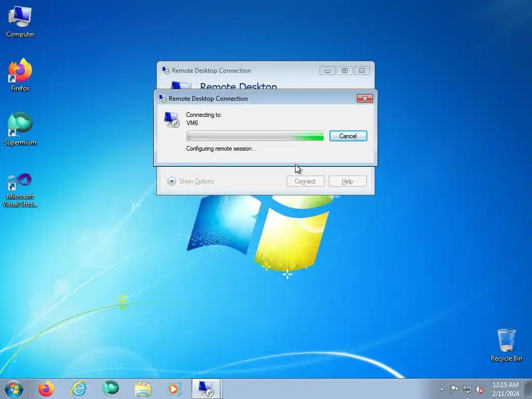Select the Computer desktop icon
532x399 pixels.
coord(20,22)
